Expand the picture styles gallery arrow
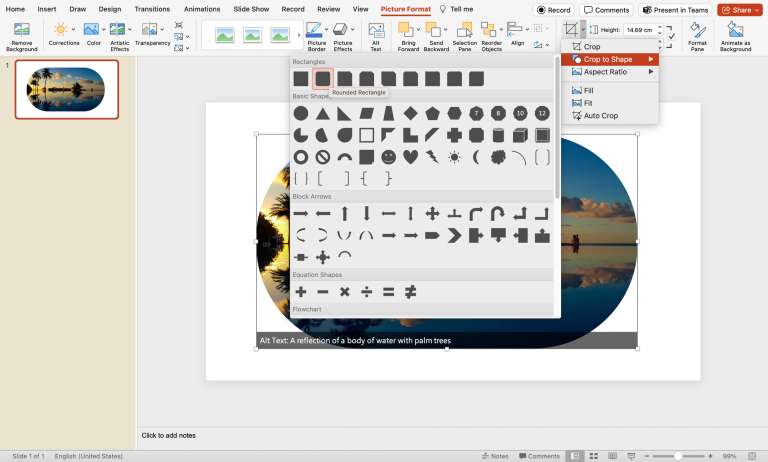The width and height of the screenshot is (768, 462). [299, 35]
